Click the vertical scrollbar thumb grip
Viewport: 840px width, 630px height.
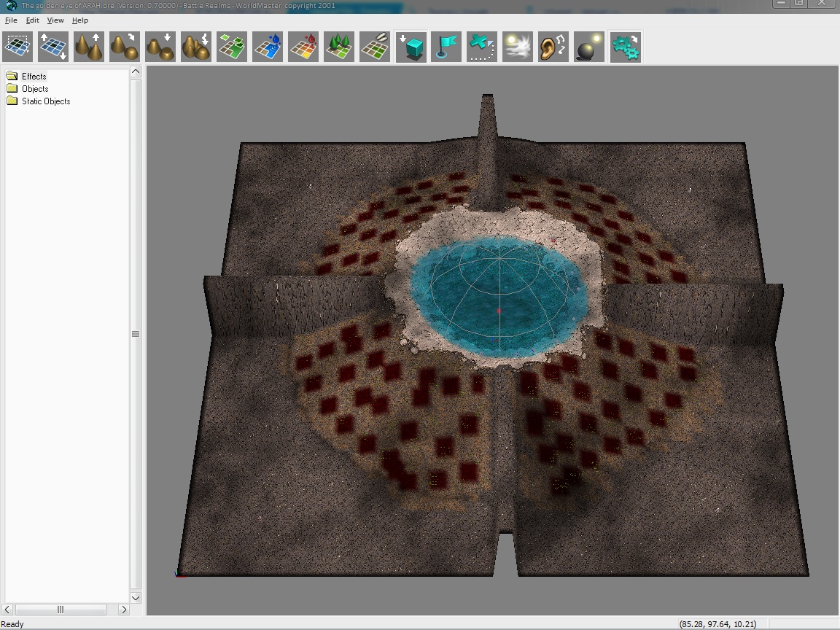pos(136,334)
